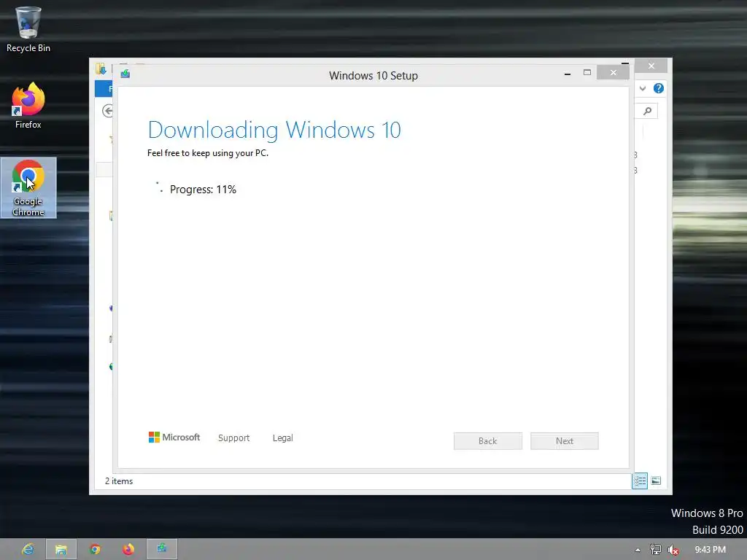
Task: Show hidden tray icons arrow
Action: click(638, 550)
